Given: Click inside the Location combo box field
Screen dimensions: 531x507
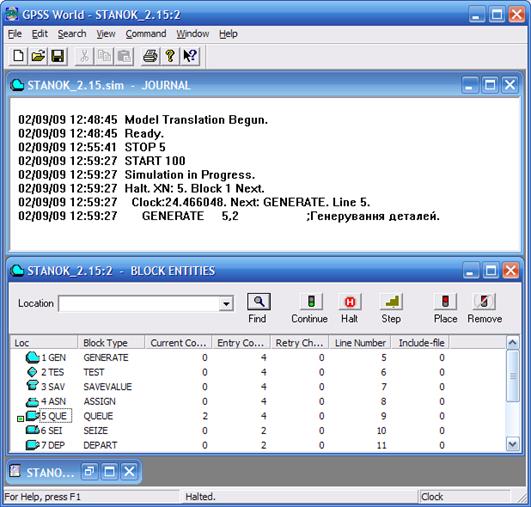Looking at the screenshot, I should coord(139,303).
